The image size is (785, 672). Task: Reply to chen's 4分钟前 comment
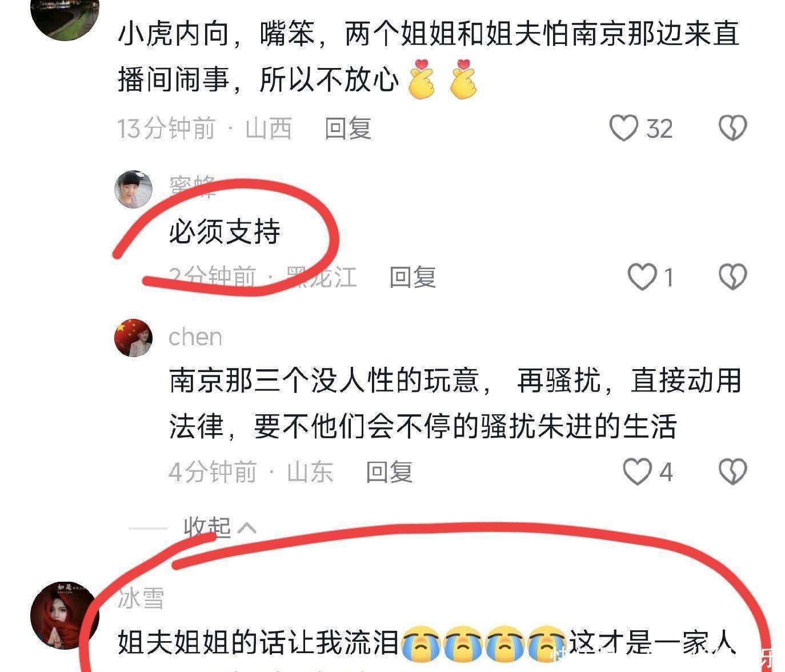pyautogui.click(x=389, y=472)
